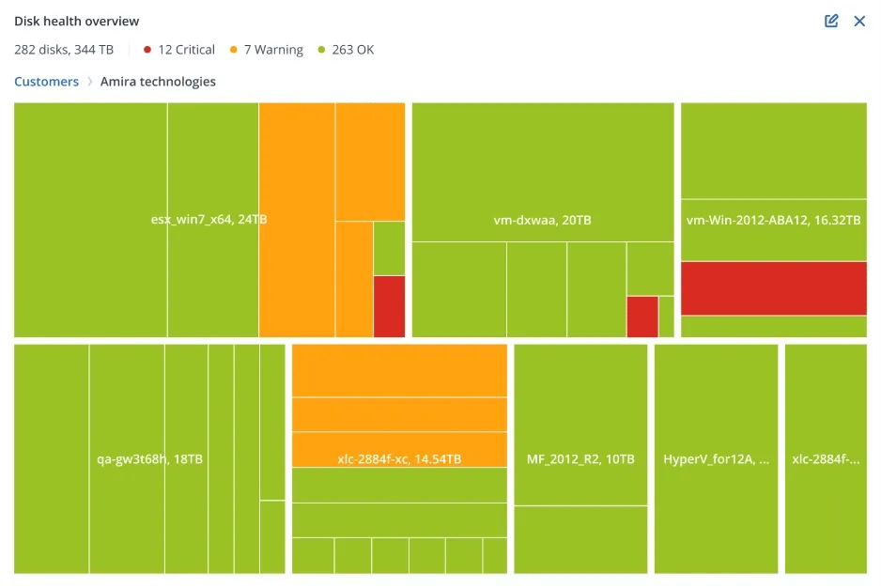Click the red critical disk in esx_win7_x64
Viewport: 881px width, 588px height.
click(x=389, y=306)
